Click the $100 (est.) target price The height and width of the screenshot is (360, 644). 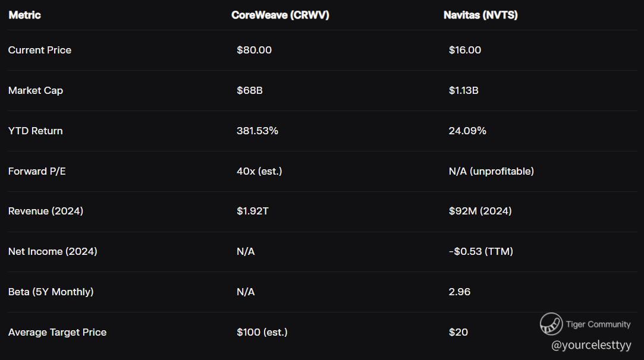pyautogui.click(x=262, y=332)
